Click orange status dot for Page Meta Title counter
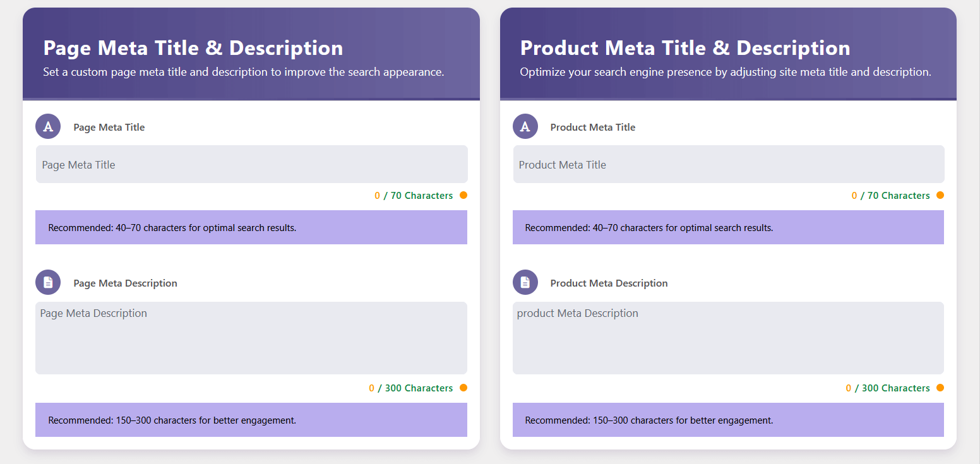This screenshot has height=464, width=980. (463, 195)
